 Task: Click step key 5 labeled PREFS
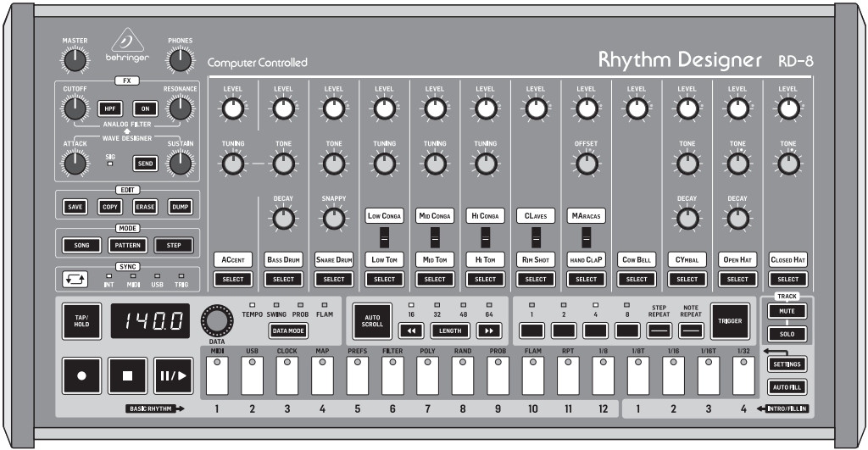357,375
